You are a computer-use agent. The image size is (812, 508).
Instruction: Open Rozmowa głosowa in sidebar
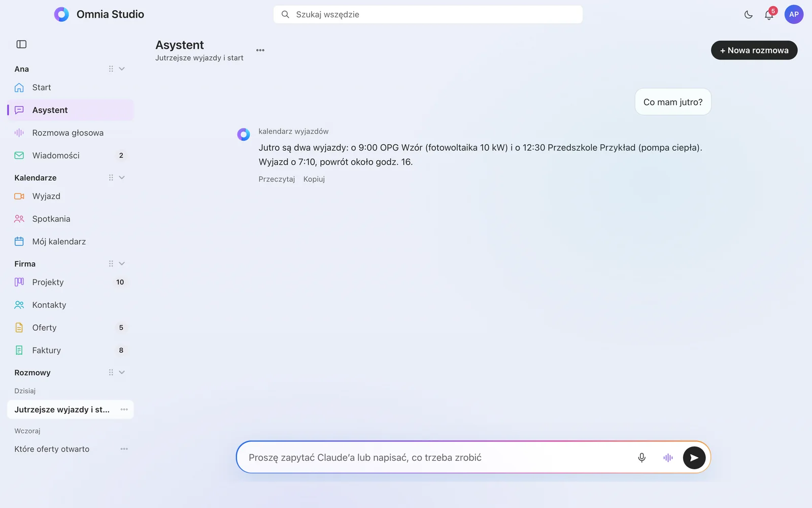[x=71, y=133]
